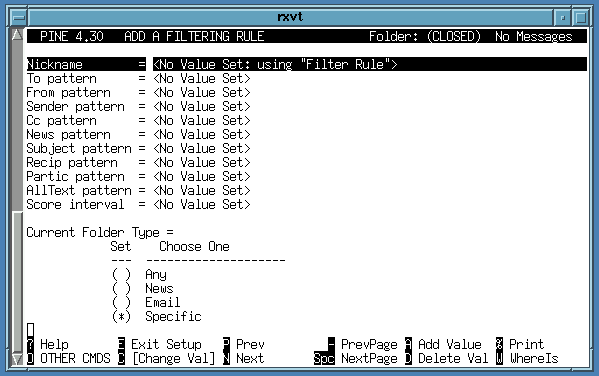Click the scrollbar down arrow
Image resolution: width=599 pixels, height=376 pixels.
17,359
